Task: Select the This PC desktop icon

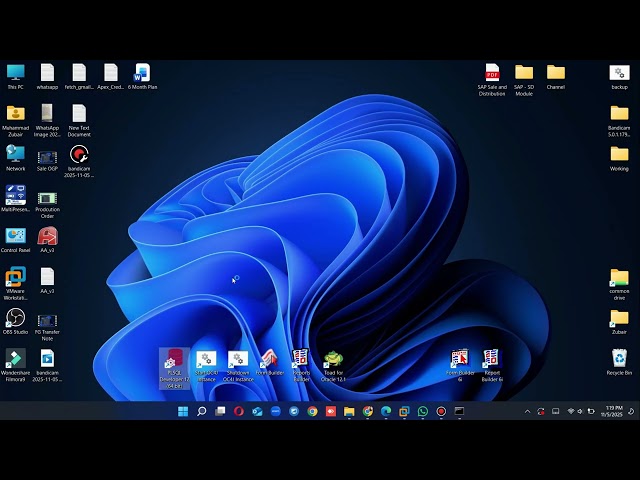Action: point(16,77)
